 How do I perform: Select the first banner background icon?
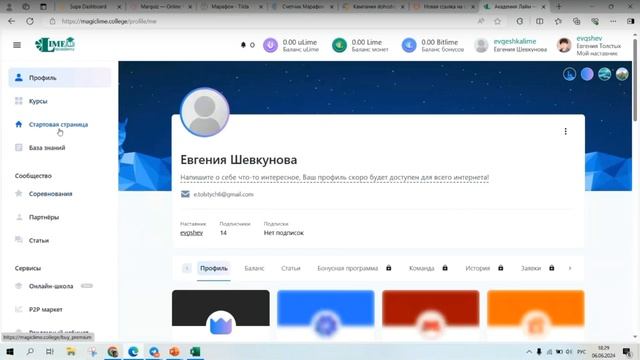click(x=569, y=74)
